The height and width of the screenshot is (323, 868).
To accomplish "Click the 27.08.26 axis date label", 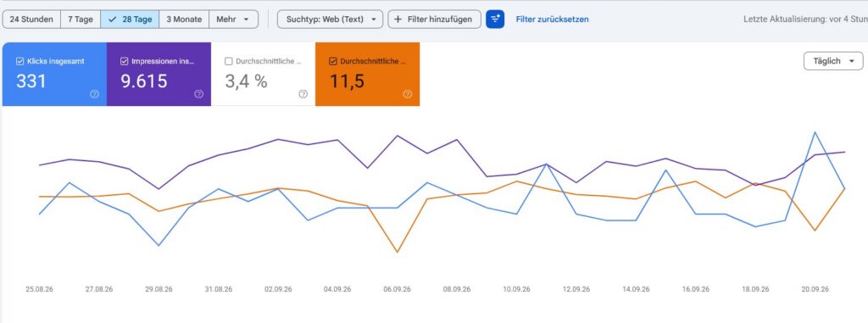I will [99, 289].
